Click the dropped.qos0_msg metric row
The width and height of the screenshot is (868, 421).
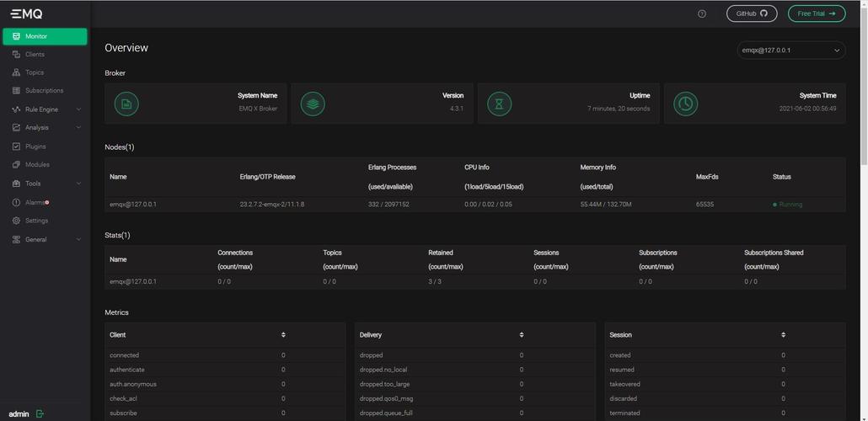click(475, 398)
